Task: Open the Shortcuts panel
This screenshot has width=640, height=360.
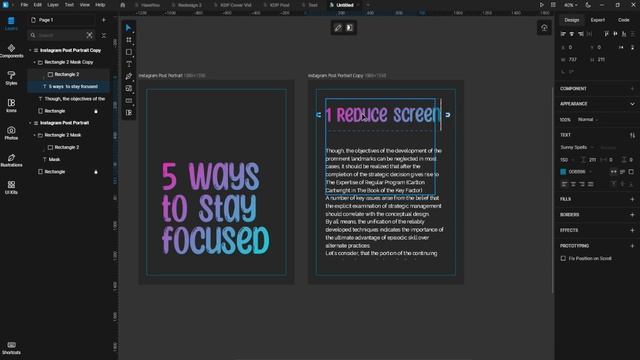Action: point(11,348)
